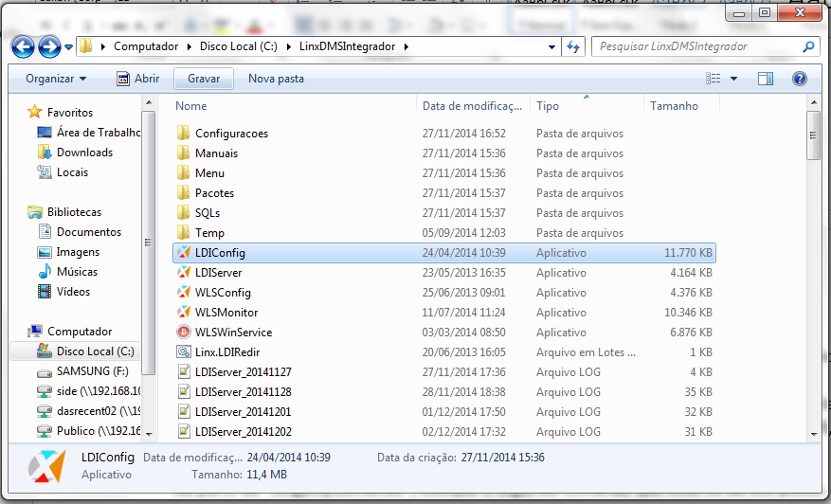Select the Configuracoes folder icon
This screenshot has width=831, height=504.
(184, 133)
